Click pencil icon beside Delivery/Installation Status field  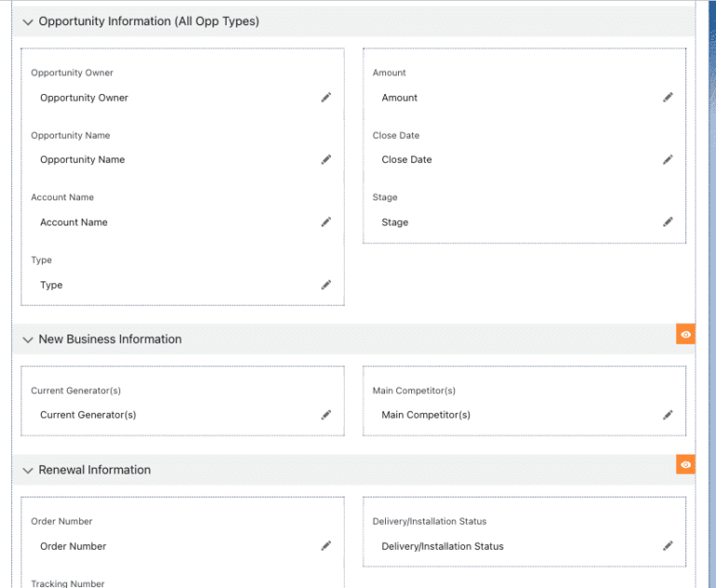click(668, 545)
